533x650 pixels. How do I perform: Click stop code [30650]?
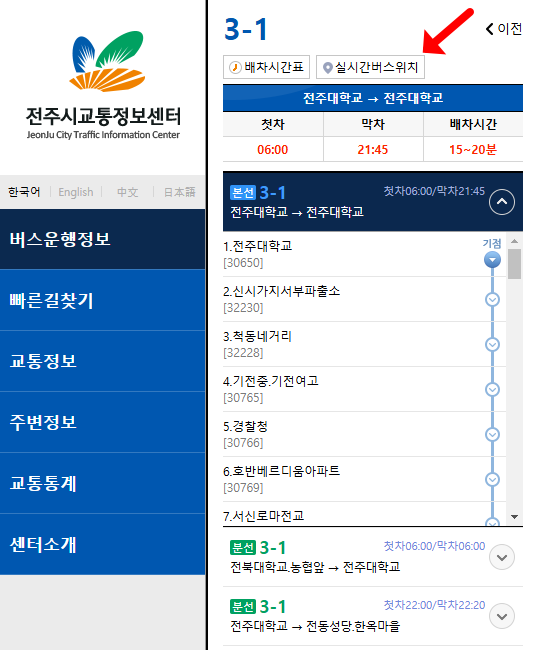pos(243,263)
